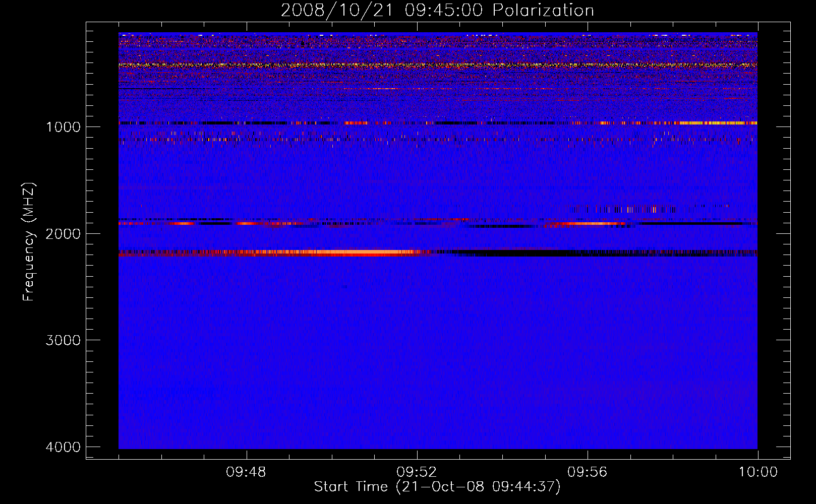Image resolution: width=816 pixels, height=504 pixels.
Task: Click the 4000 frequency tick label
Action: (63, 447)
